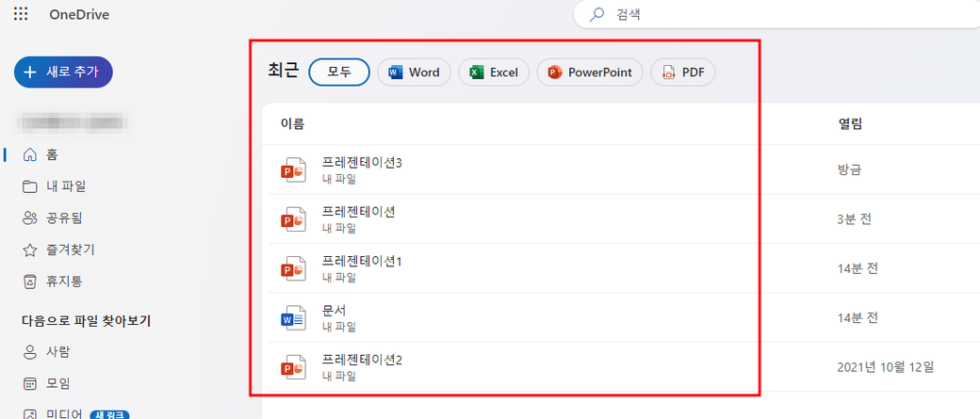This screenshot has width=980, height=419.
Task: Filter recent files by PowerPoint
Action: click(590, 73)
